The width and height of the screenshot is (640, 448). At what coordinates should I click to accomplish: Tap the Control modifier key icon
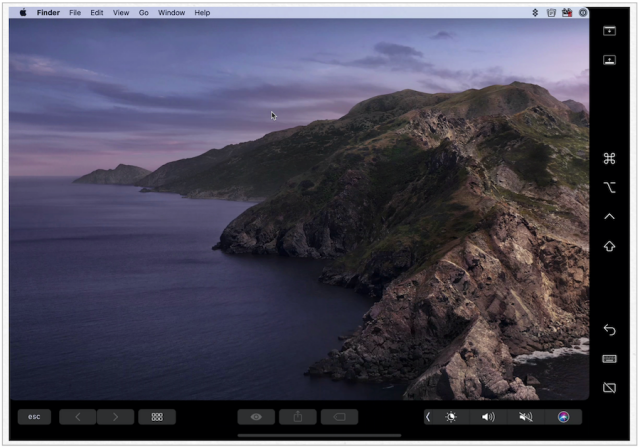point(609,216)
